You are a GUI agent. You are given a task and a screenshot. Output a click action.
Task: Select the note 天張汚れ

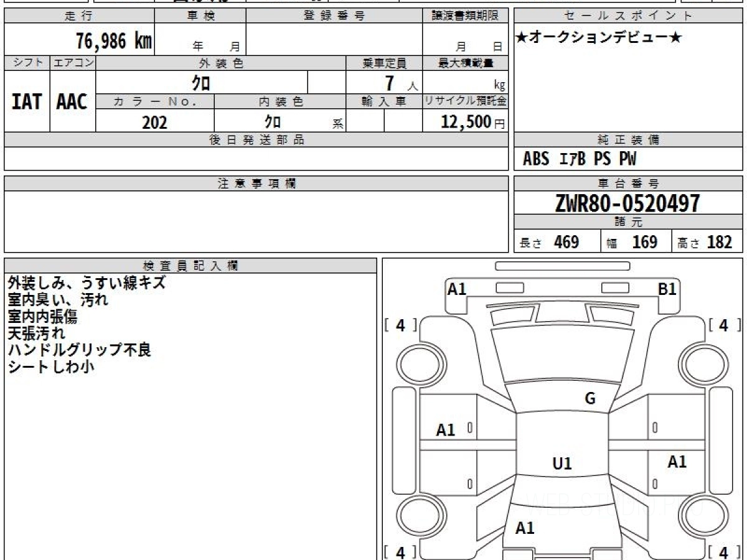point(36,333)
